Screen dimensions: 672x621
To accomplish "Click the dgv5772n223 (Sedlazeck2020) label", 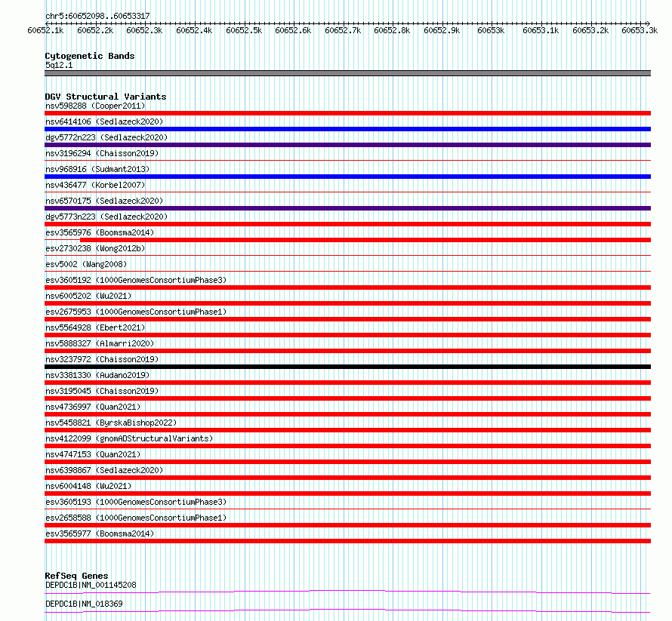I will [106, 137].
